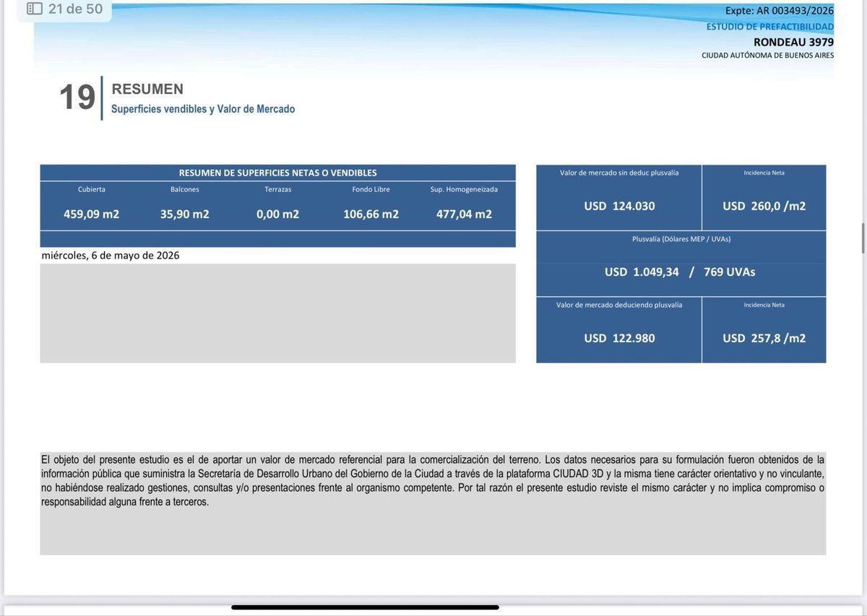Click the '477,04 m2' value
This screenshot has height=616, width=867.
pos(464,214)
